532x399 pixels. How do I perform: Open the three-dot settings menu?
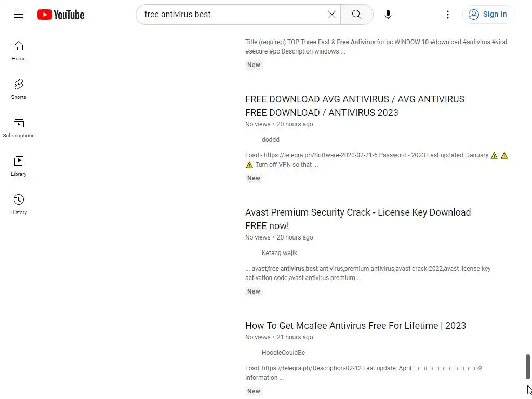447,15
